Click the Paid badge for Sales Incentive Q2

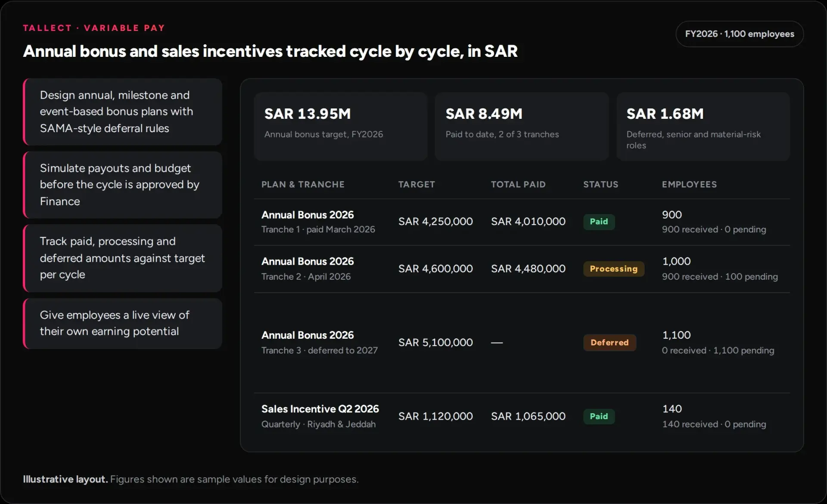tap(599, 416)
